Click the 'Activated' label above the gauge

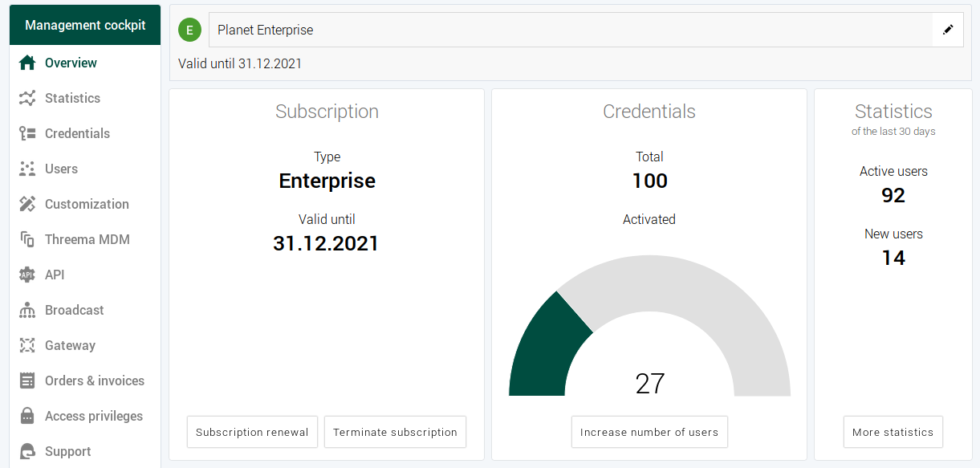click(x=649, y=219)
